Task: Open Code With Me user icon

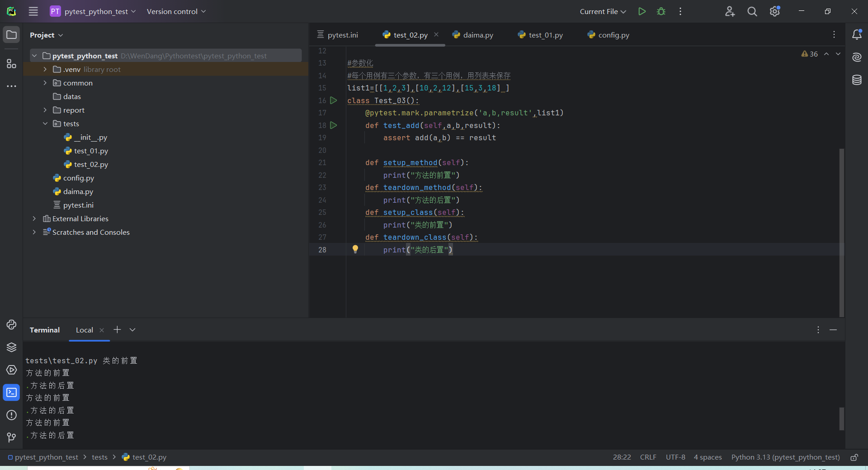Action: (730, 11)
